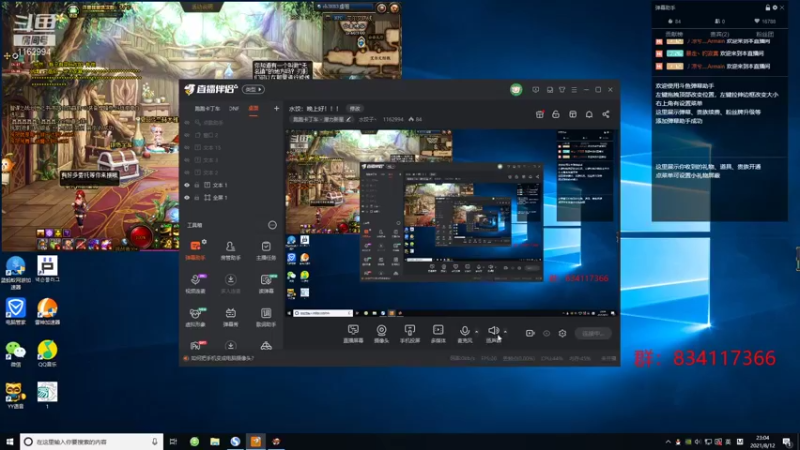
Task: Open the danmu helper window settings gear
Action: [774, 8]
